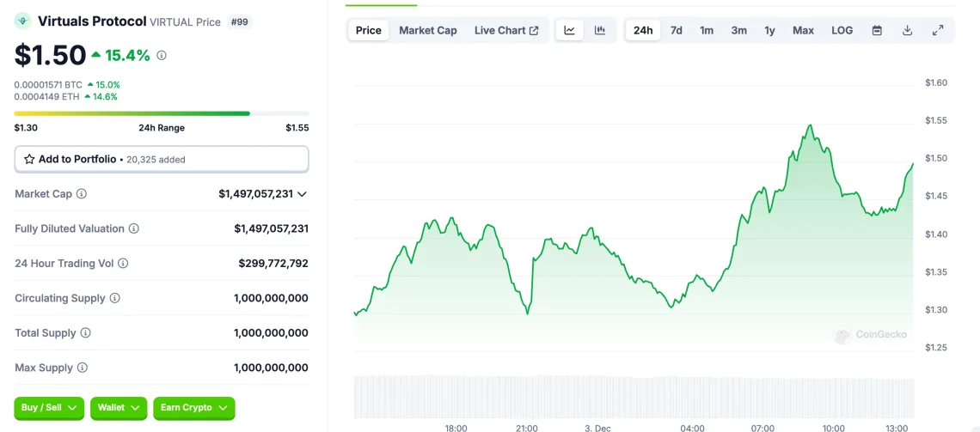Open the Buy / Sell dropdown
The width and height of the screenshot is (980, 432).
click(49, 408)
